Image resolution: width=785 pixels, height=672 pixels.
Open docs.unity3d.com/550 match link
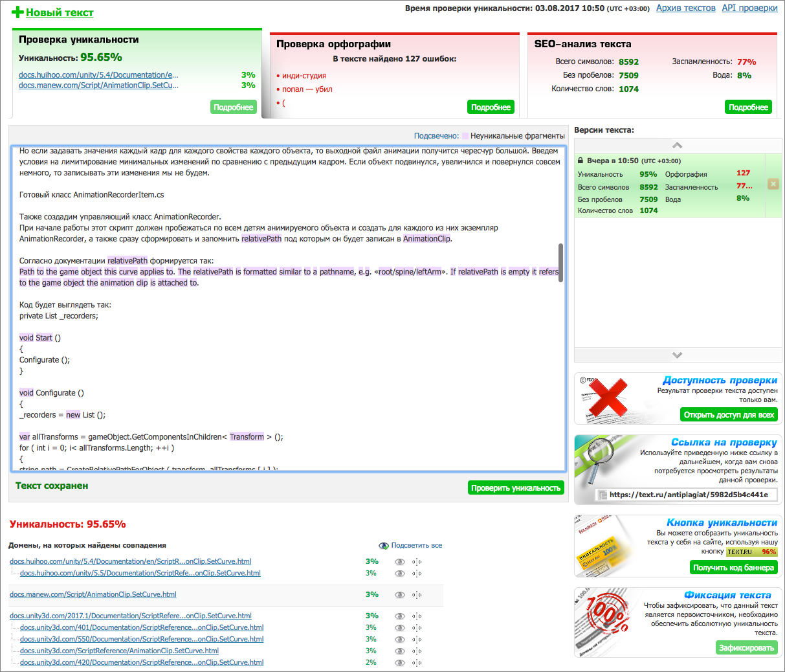pyautogui.click(x=142, y=639)
